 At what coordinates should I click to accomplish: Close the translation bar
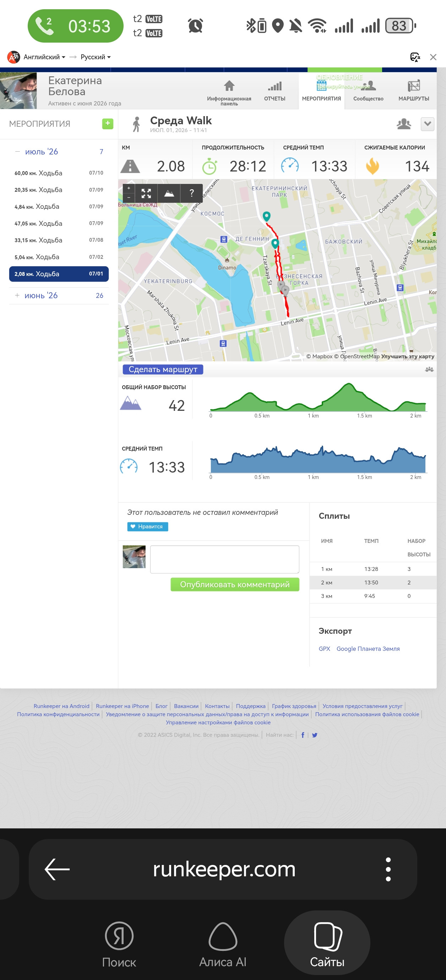(x=433, y=57)
